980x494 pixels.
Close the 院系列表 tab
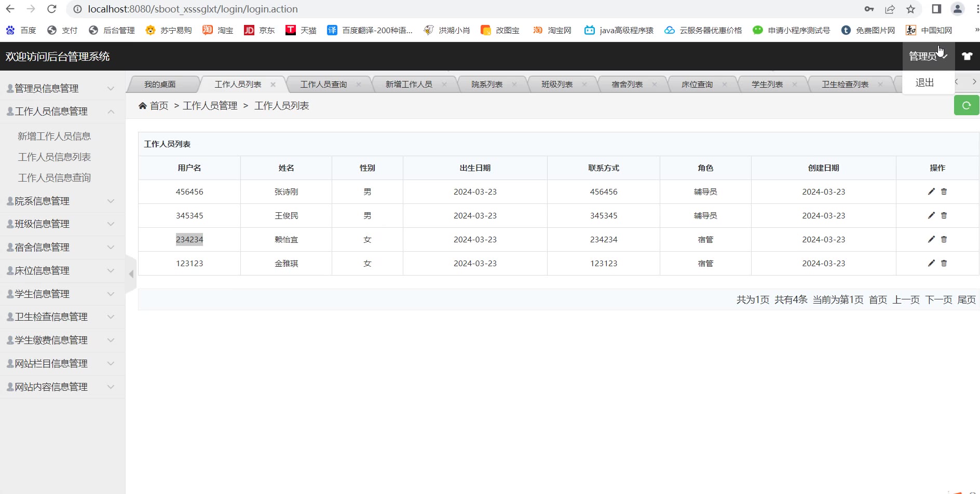514,85
